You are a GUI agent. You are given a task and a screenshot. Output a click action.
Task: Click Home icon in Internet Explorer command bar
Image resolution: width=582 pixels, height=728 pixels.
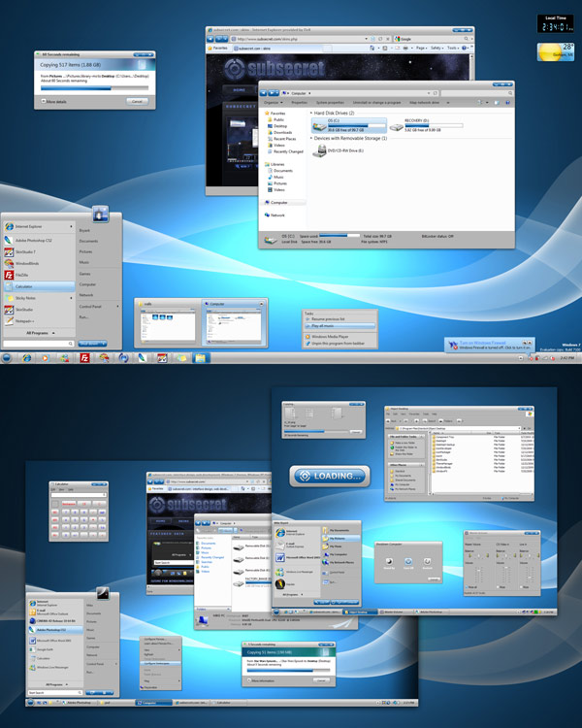(372, 48)
